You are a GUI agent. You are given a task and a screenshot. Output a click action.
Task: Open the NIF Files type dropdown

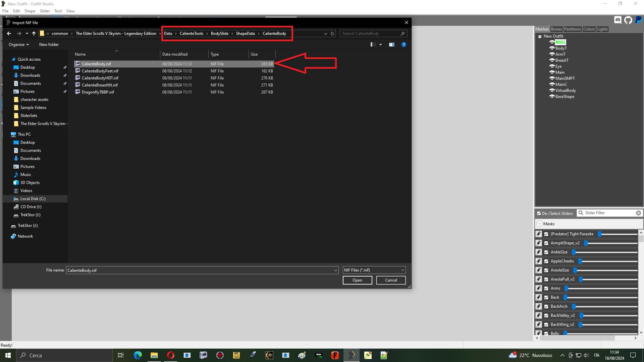click(x=374, y=270)
